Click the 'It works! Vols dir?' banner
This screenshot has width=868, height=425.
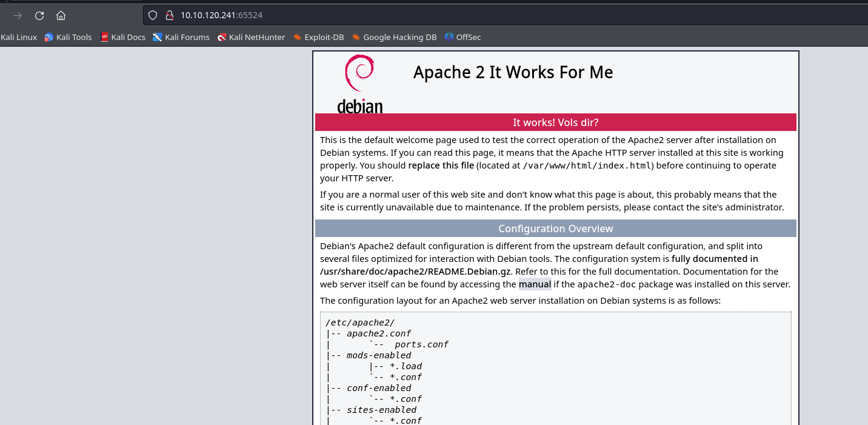click(555, 122)
